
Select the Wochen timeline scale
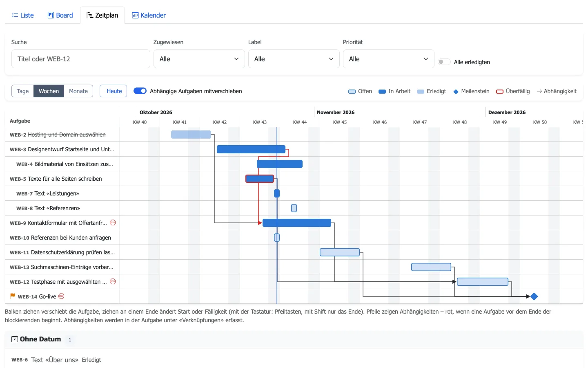49,91
